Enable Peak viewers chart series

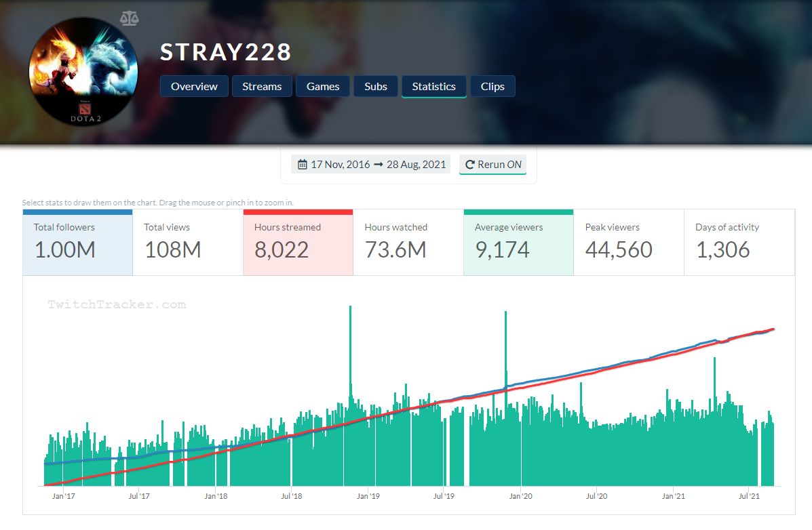click(x=628, y=242)
